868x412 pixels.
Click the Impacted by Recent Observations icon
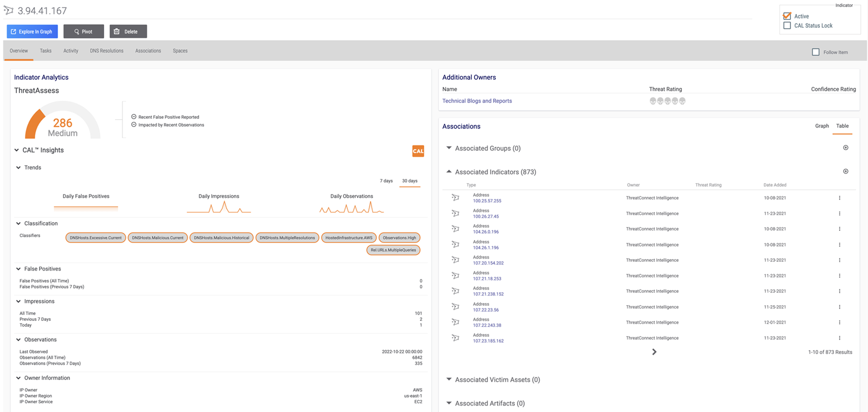133,125
